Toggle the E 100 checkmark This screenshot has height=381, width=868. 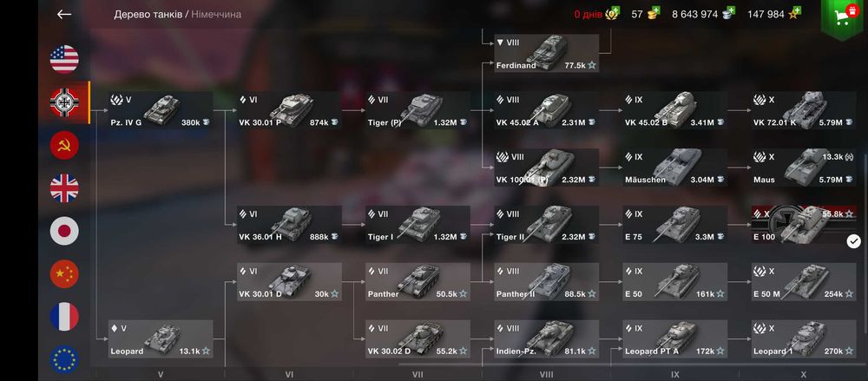pyautogui.click(x=854, y=241)
